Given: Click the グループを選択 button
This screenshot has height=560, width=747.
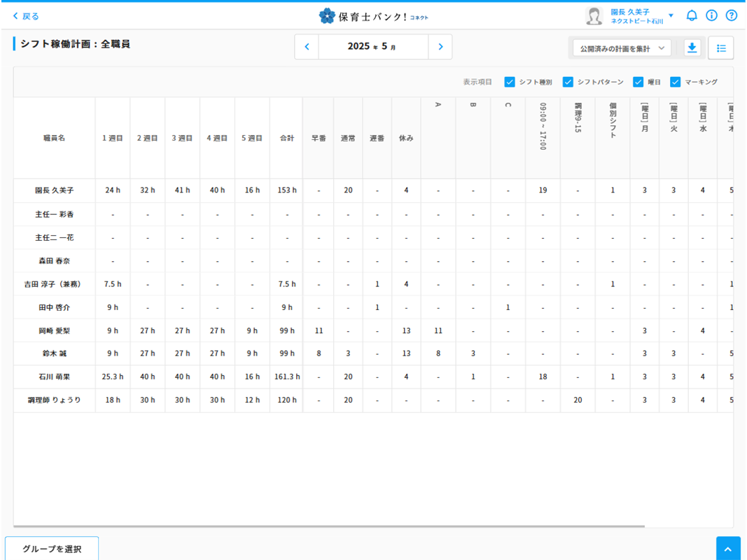Looking at the screenshot, I should [x=52, y=548].
